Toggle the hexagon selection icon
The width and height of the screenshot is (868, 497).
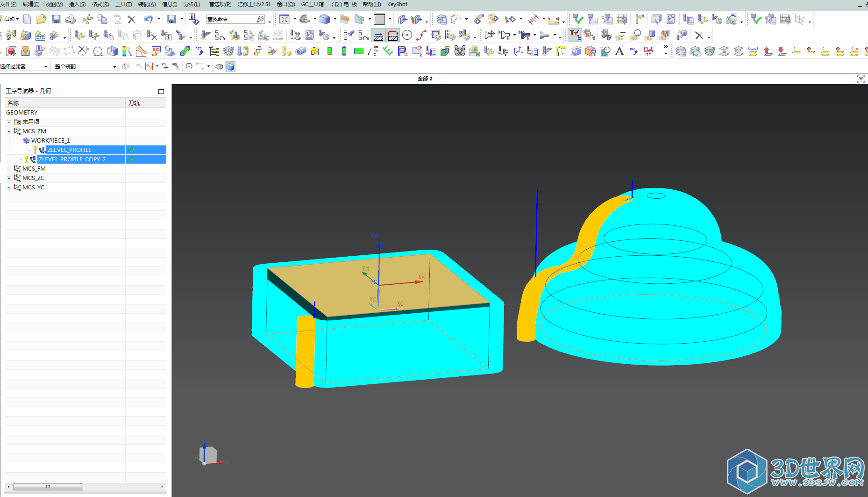(x=189, y=66)
